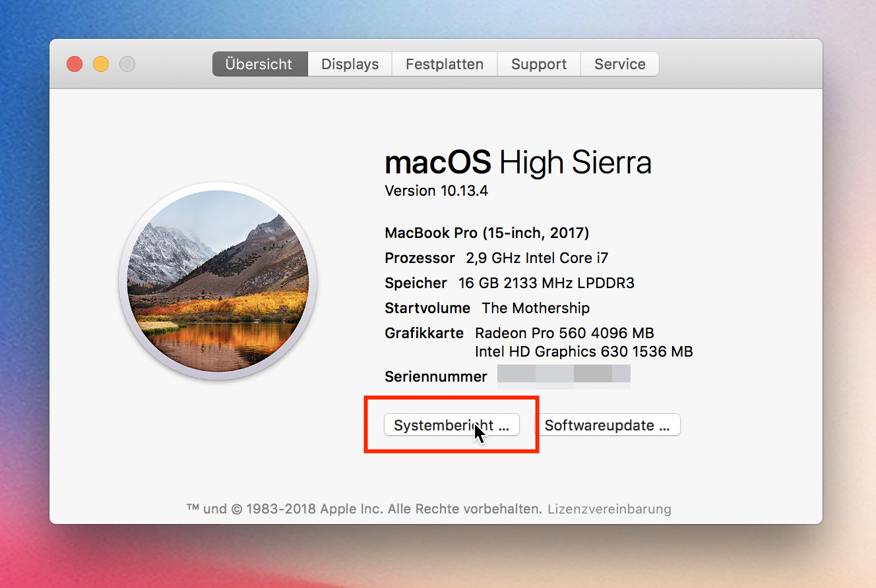Minimize window with yellow button
The width and height of the screenshot is (876, 588).
[x=101, y=64]
